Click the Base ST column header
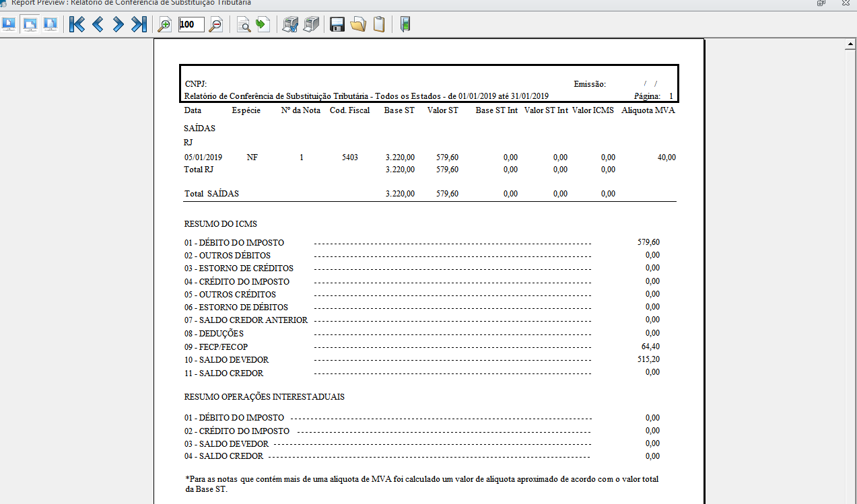857x504 pixels. pos(399,110)
